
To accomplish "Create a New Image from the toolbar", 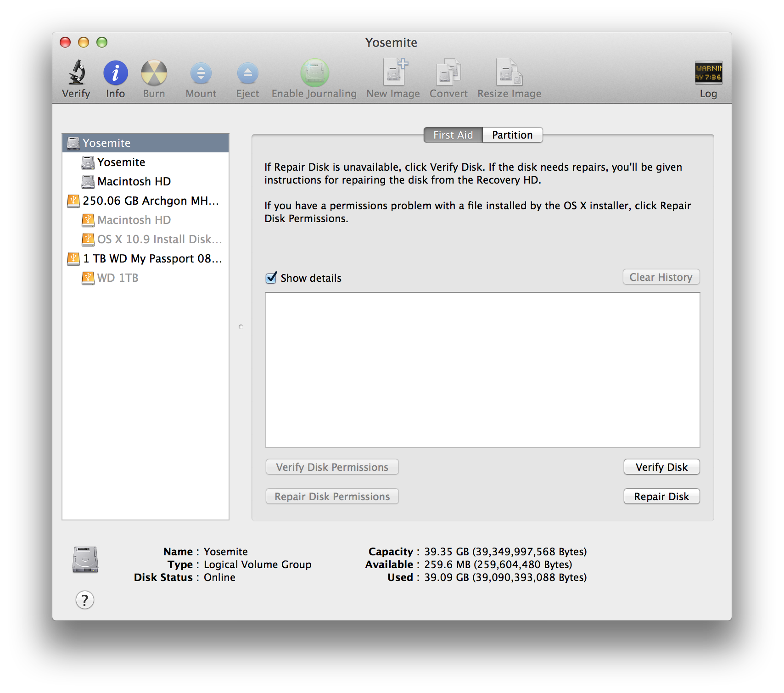I will click(395, 72).
